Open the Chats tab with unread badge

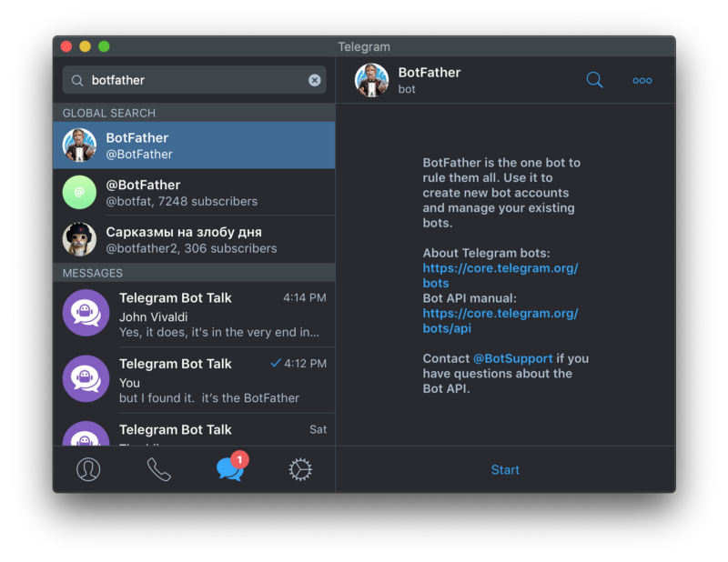click(x=231, y=467)
